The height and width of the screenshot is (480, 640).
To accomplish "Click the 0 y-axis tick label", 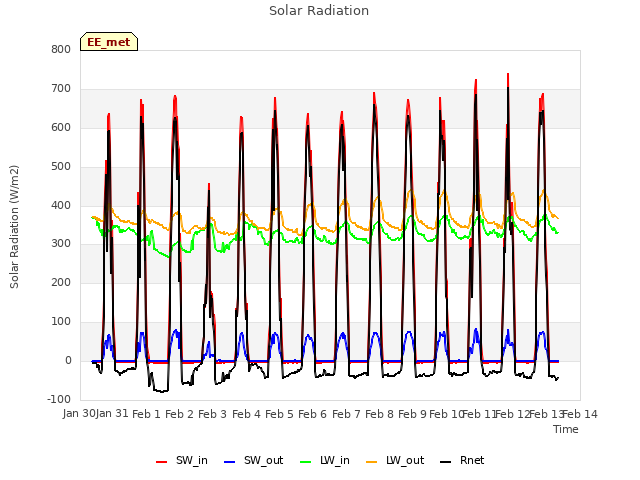I will click(x=68, y=361).
